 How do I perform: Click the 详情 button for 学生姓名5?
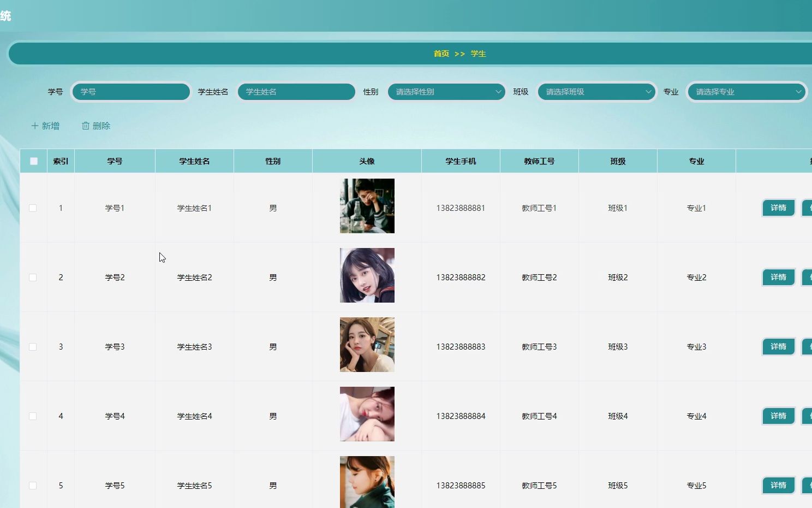pyautogui.click(x=778, y=486)
